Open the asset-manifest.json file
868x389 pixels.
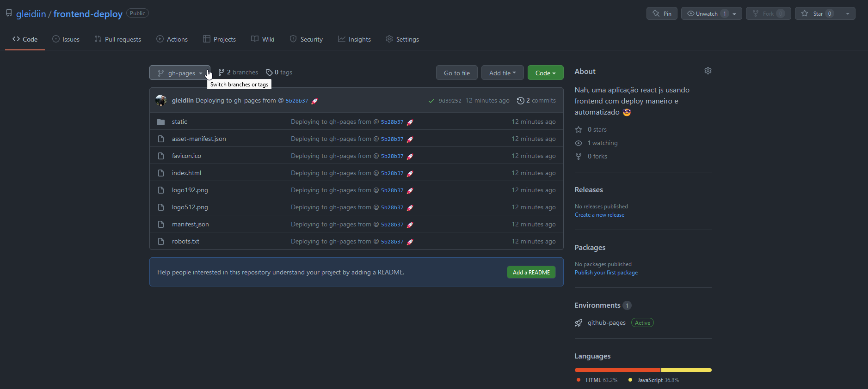click(x=199, y=139)
